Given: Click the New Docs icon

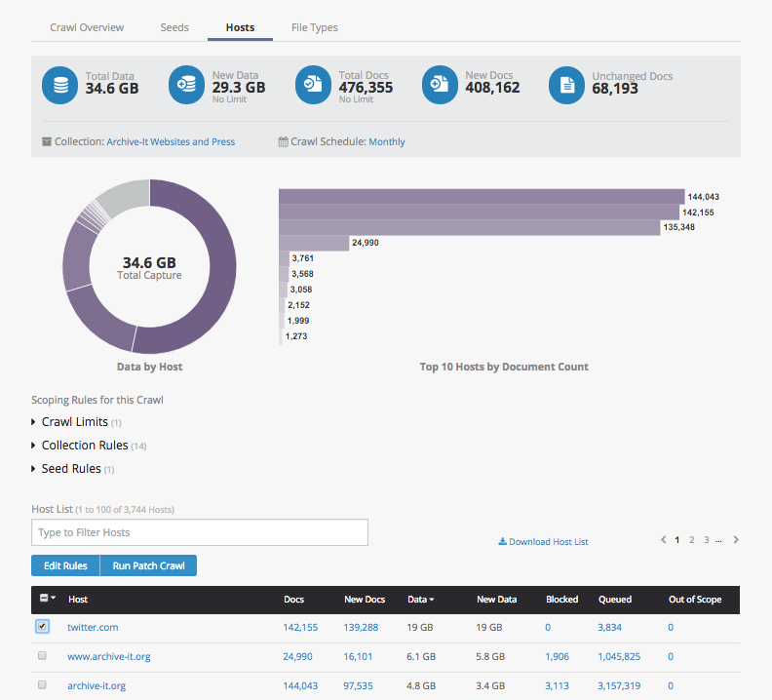Looking at the screenshot, I should [x=441, y=85].
